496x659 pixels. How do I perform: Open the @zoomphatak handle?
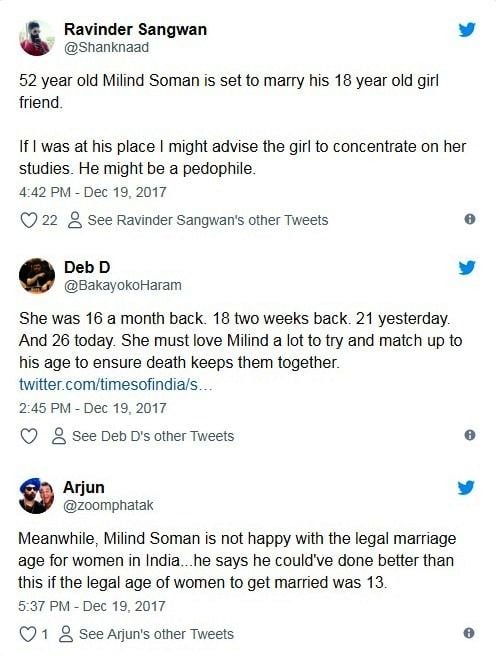click(x=108, y=505)
